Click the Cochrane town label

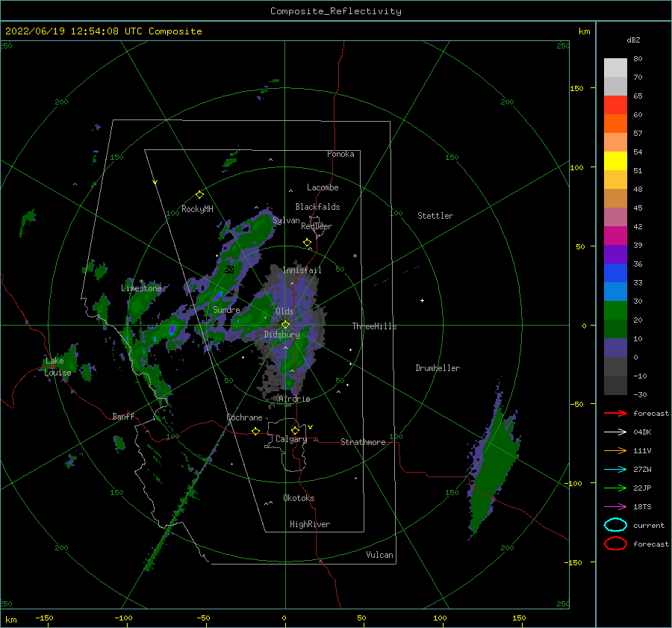click(244, 417)
